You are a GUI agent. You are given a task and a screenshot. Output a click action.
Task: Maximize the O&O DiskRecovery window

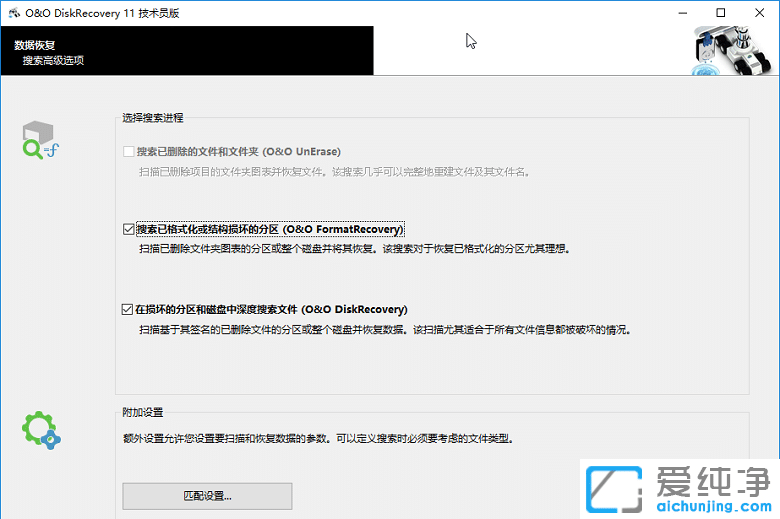pyautogui.click(x=720, y=13)
